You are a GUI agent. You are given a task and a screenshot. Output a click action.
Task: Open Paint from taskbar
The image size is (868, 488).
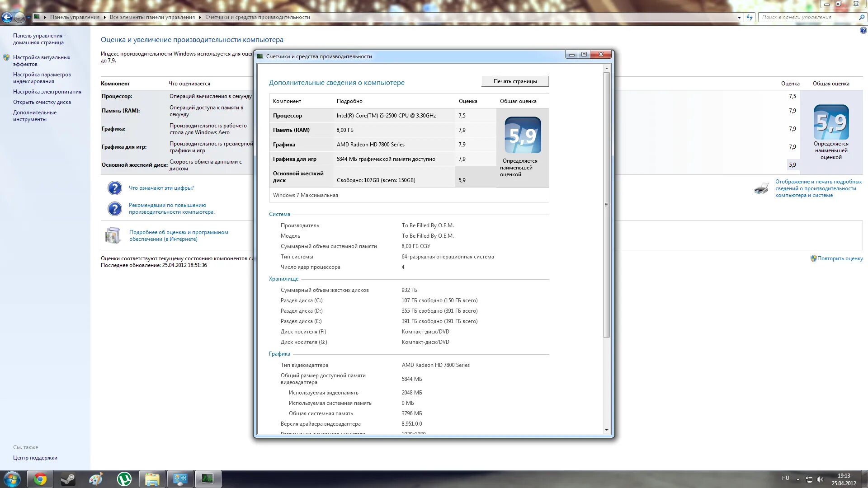coord(96,479)
